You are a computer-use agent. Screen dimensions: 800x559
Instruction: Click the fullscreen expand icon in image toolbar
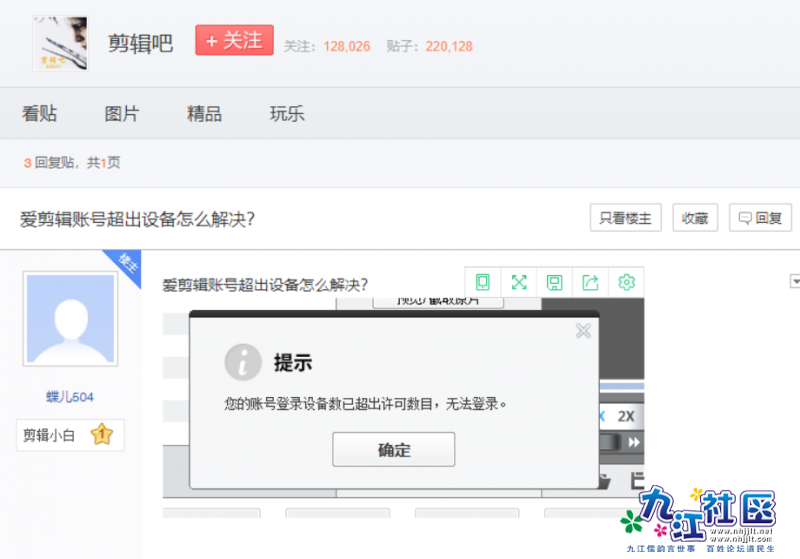coord(519,282)
